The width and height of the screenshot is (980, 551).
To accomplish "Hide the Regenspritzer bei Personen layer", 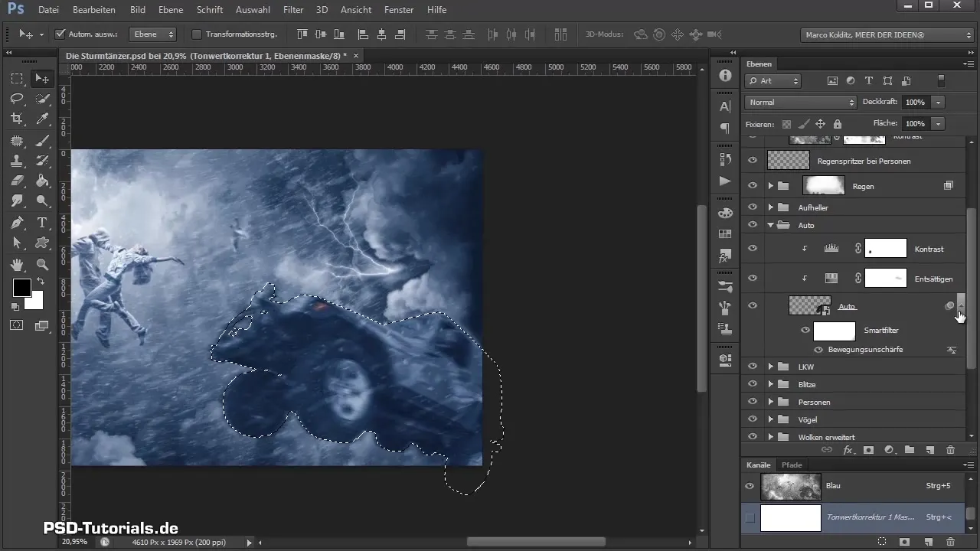I will pyautogui.click(x=753, y=161).
